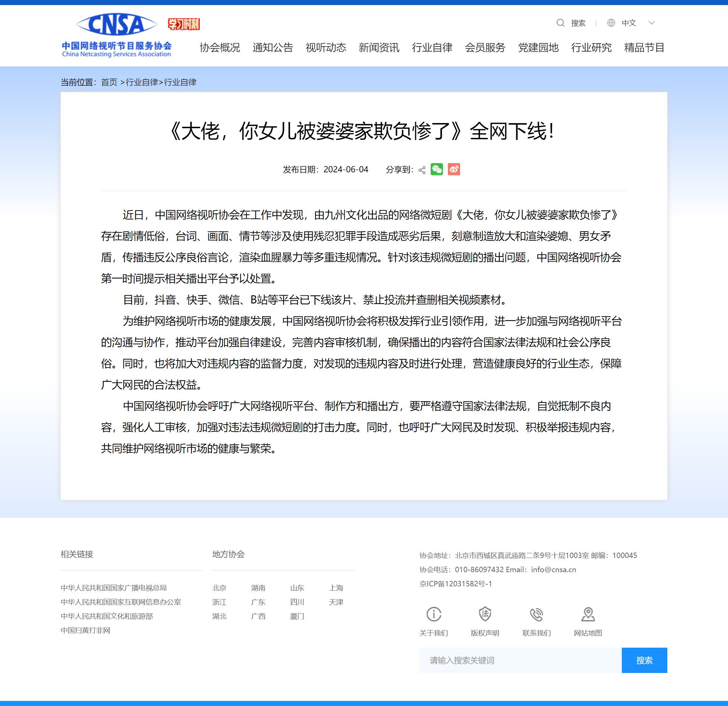The height and width of the screenshot is (706, 728).
Task: Select 中文 language label
Action: [x=629, y=23]
